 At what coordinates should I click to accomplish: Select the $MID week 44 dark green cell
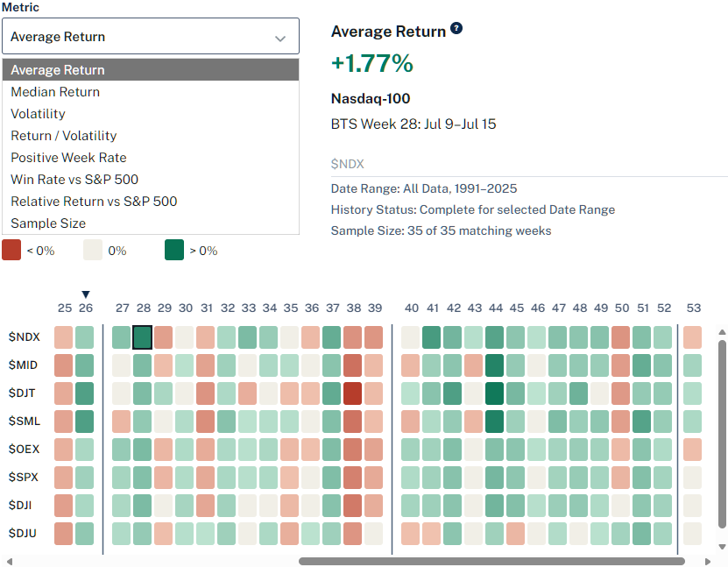[x=494, y=365]
